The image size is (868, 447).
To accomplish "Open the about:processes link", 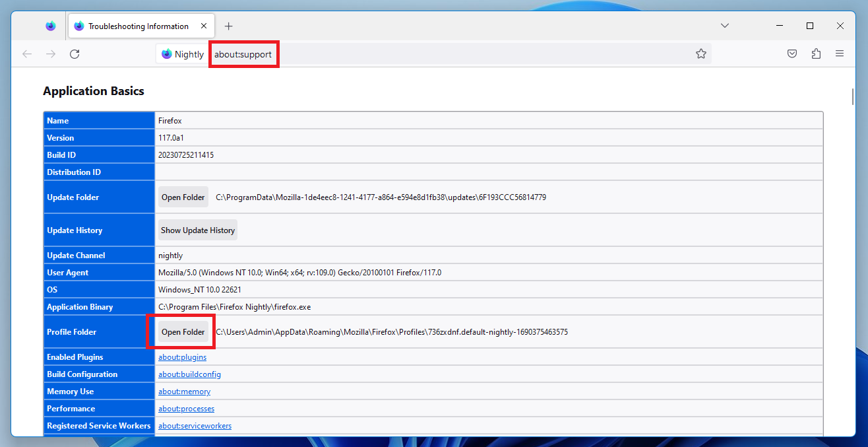I will pyautogui.click(x=186, y=409).
